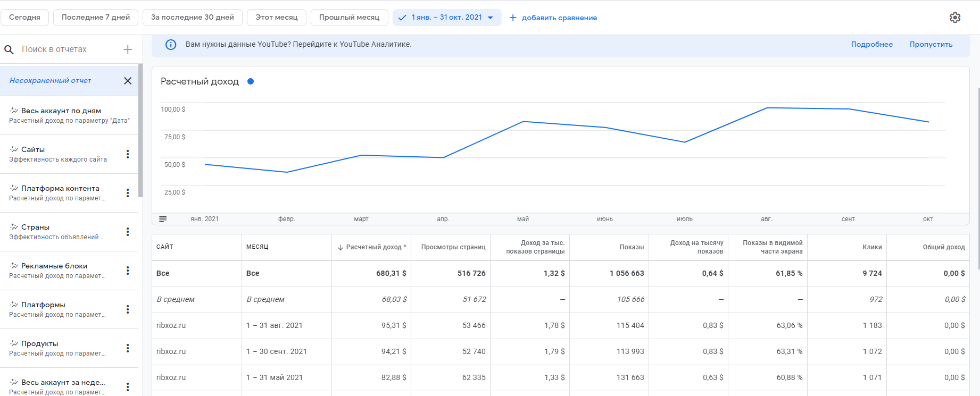Sort by Расчетный доход column
This screenshot has width=980, height=396.
point(372,247)
